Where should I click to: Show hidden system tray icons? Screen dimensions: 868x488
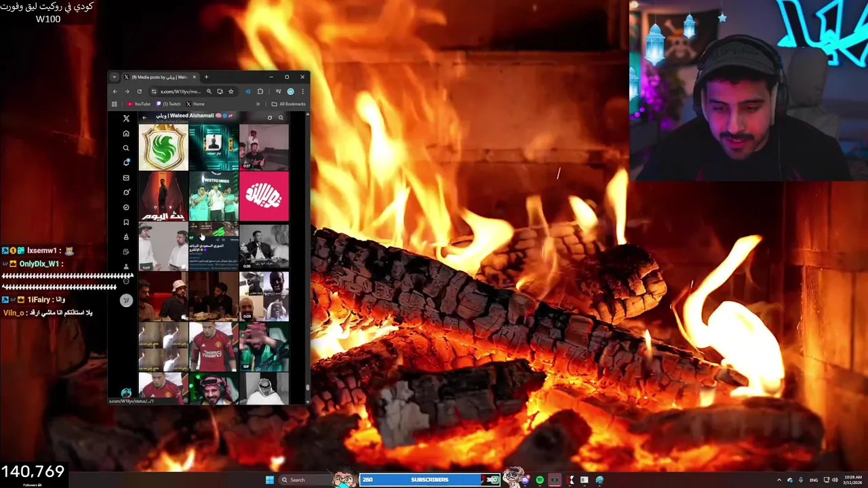tap(778, 480)
